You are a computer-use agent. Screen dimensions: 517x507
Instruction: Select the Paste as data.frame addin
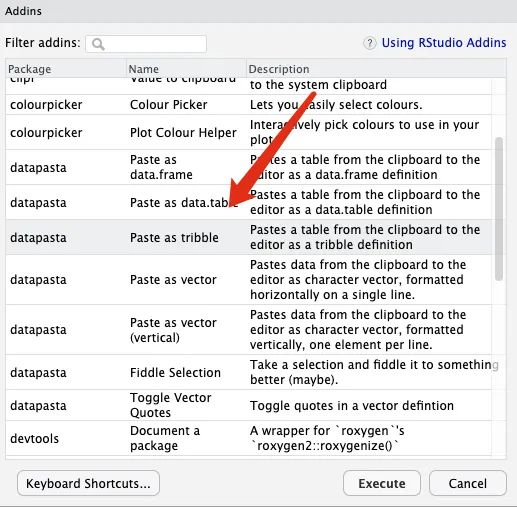click(x=248, y=167)
